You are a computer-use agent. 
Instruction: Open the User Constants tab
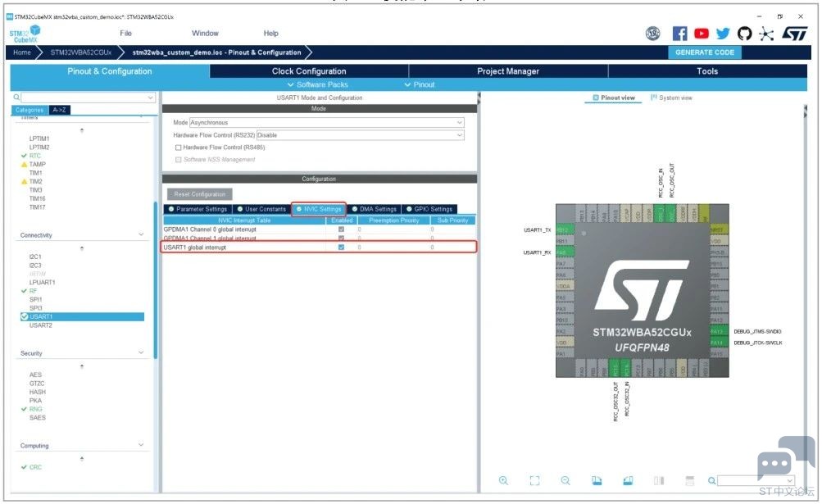click(261, 209)
